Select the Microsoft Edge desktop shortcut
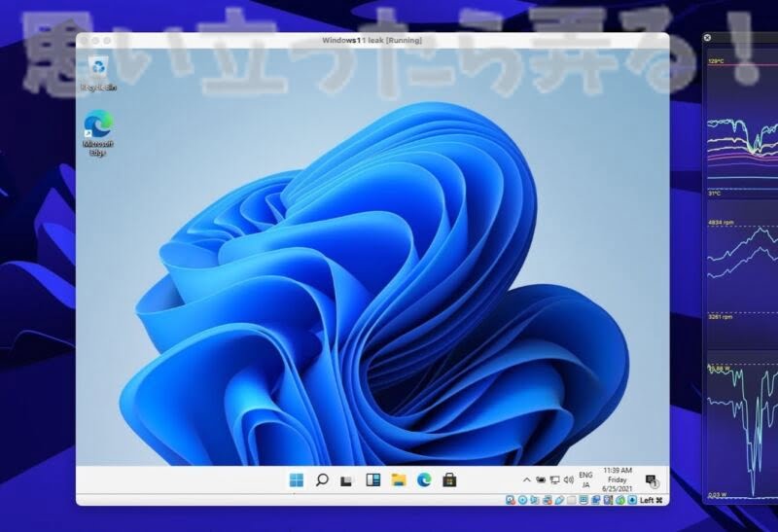 pos(98,133)
